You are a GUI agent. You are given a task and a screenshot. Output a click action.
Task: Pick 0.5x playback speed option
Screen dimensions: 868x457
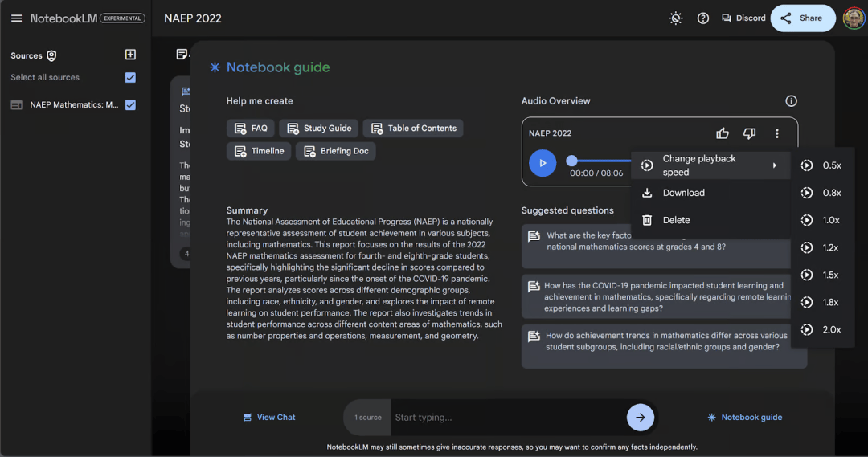(821, 165)
